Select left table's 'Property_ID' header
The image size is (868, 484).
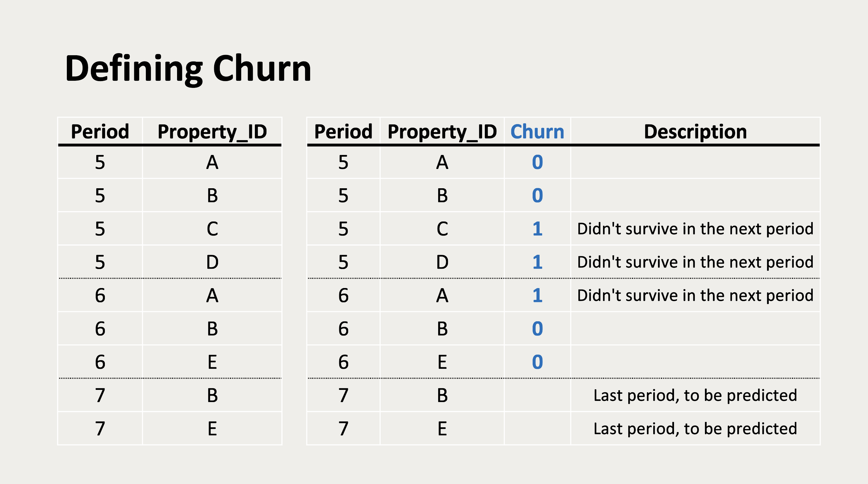[x=212, y=132]
